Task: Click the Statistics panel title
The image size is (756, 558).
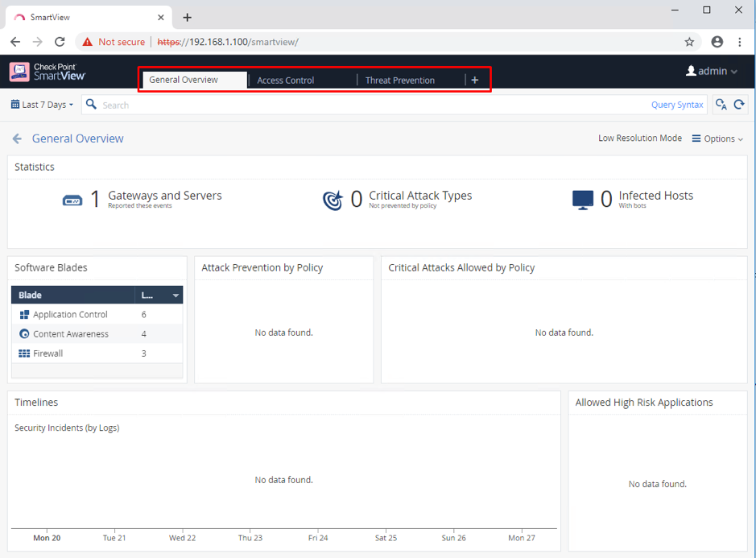Action: coord(35,167)
